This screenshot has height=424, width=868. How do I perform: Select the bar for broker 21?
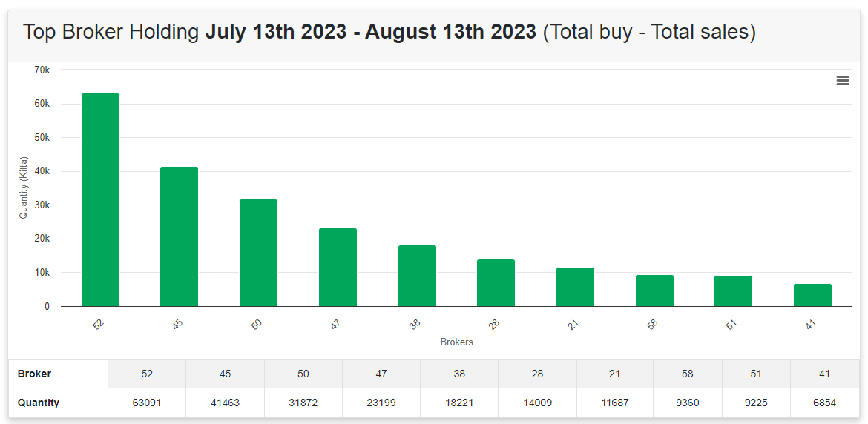tap(575, 287)
